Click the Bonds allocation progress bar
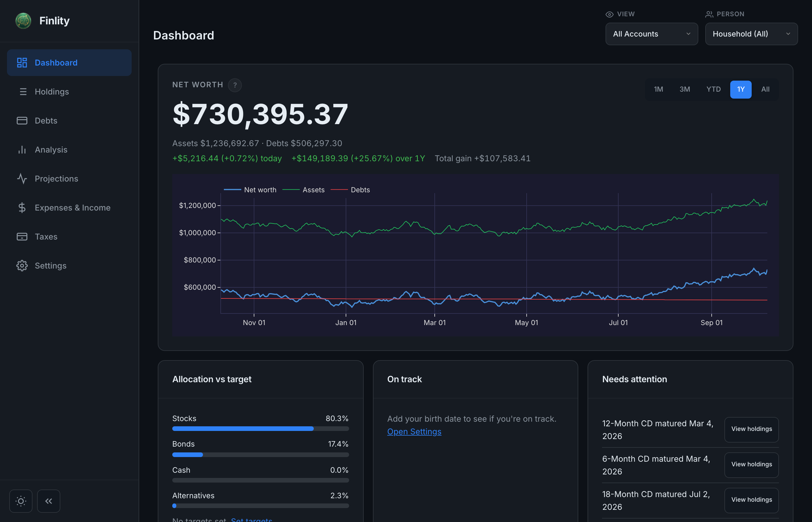The width and height of the screenshot is (812, 522). (260, 454)
